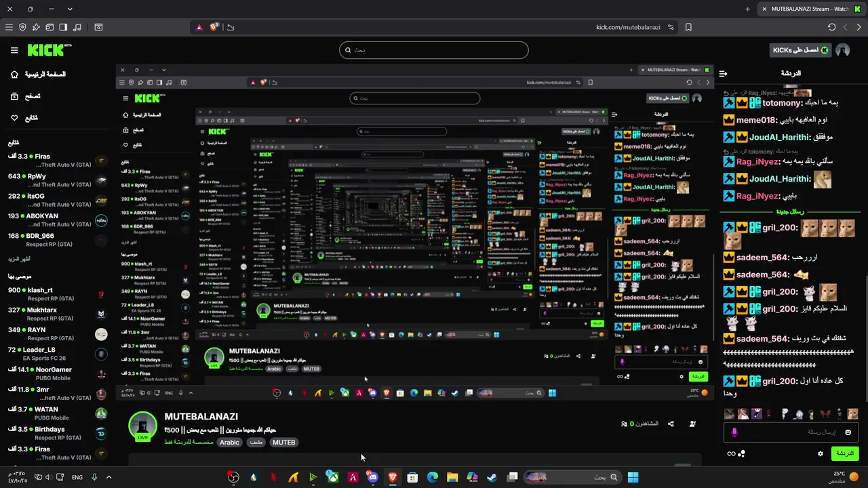This screenshot has height=488, width=868.
Task: Open the tab list dropdown chevron
Action: coord(70,9)
